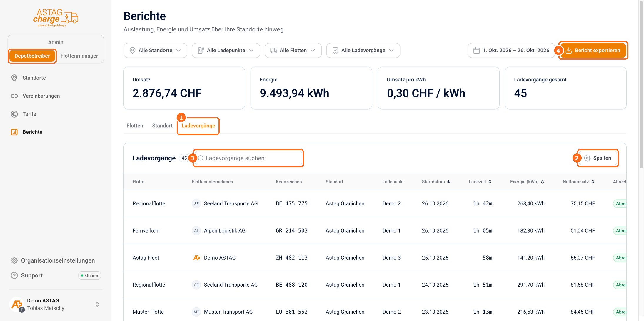Open Tarife via its euro icon
This screenshot has height=321, width=644.
14,114
